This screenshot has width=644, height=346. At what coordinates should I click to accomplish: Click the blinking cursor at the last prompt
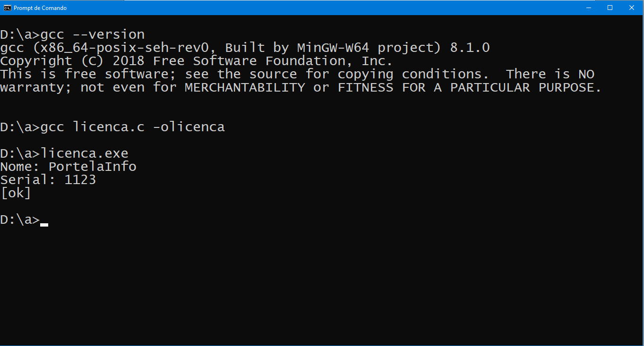pos(44,224)
